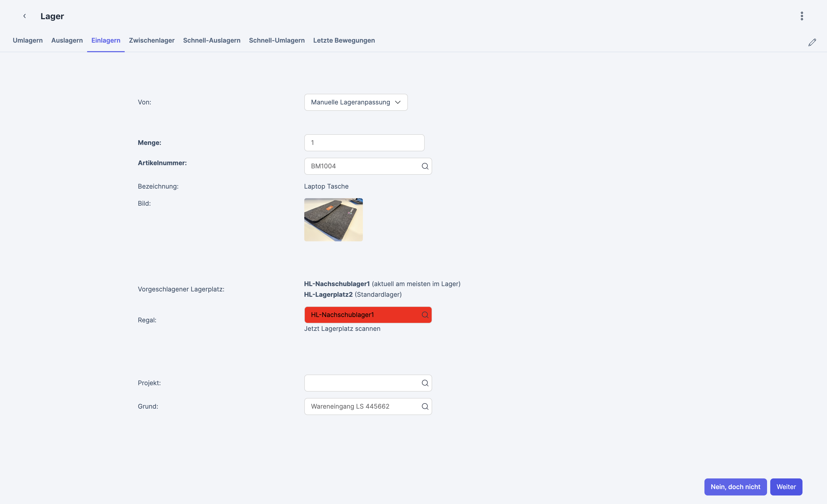Image resolution: width=827 pixels, height=504 pixels.
Task: Click the suggested HL-Lagerplatz2 storage location
Action: pyautogui.click(x=328, y=295)
